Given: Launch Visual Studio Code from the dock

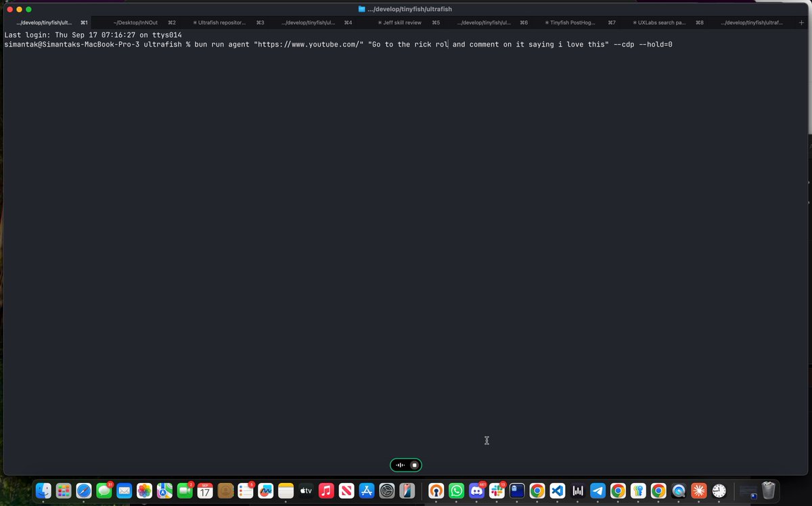Looking at the screenshot, I should click(558, 490).
